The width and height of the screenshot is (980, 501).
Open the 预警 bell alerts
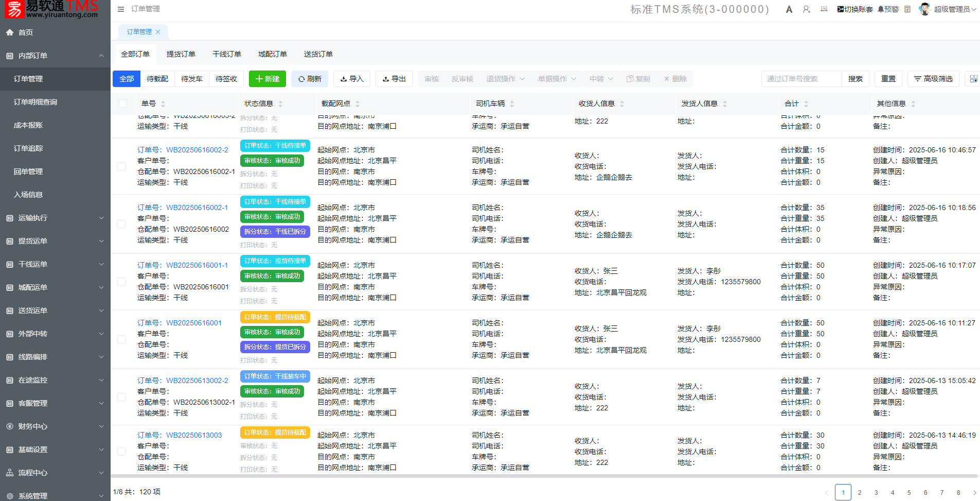(x=888, y=9)
